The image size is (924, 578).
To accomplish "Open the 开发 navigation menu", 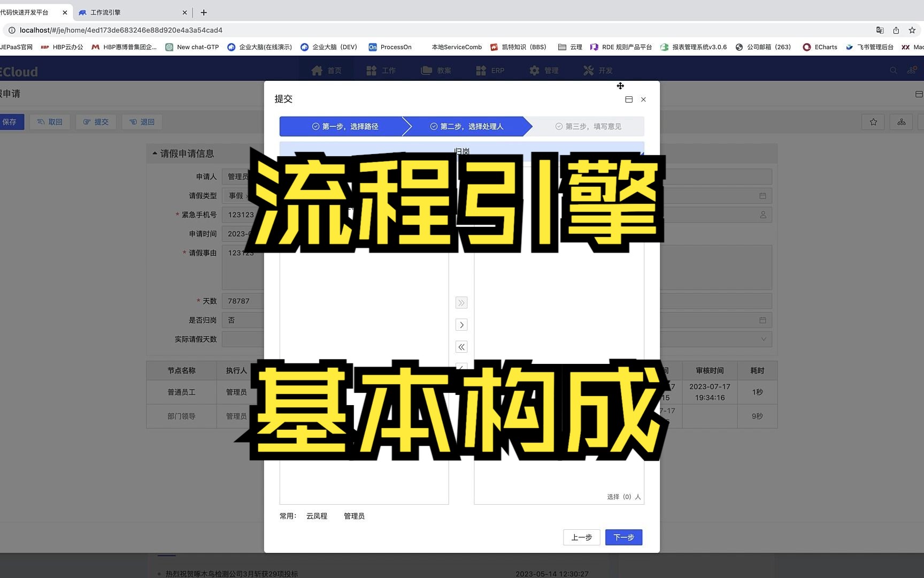I will 598,71.
